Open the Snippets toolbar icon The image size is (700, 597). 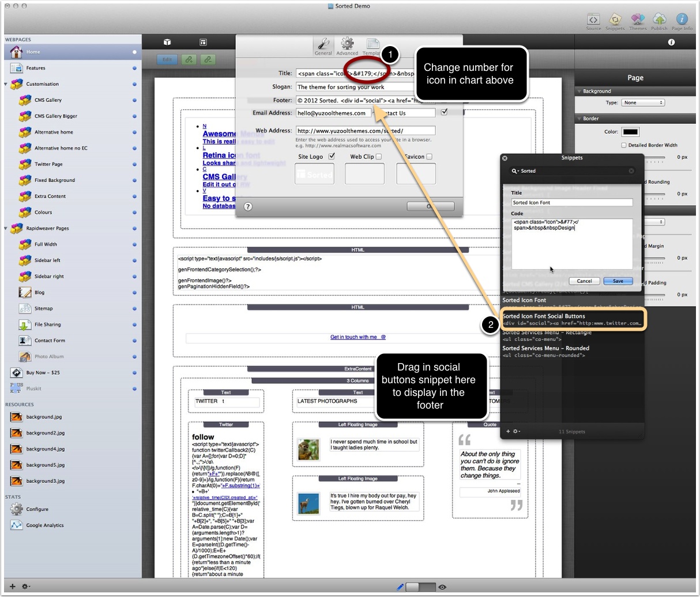[x=615, y=20]
